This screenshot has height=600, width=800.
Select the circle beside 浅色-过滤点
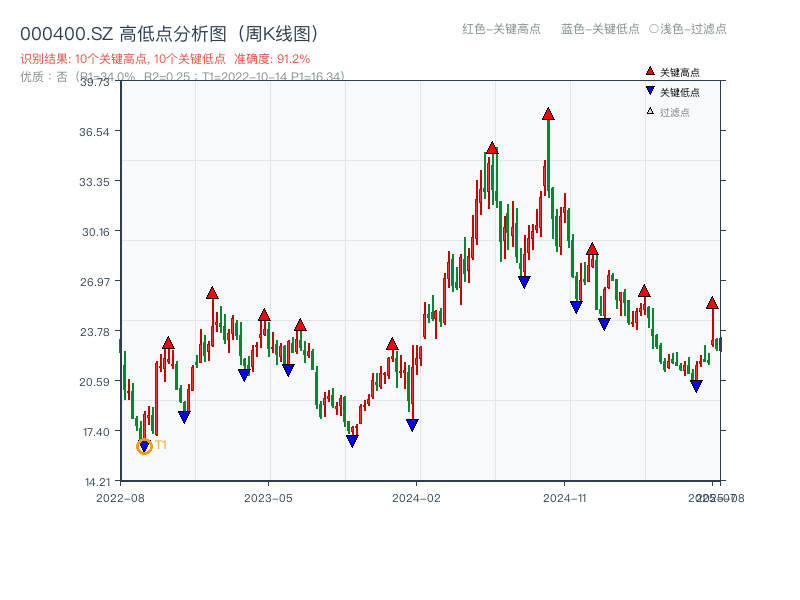coord(654,29)
